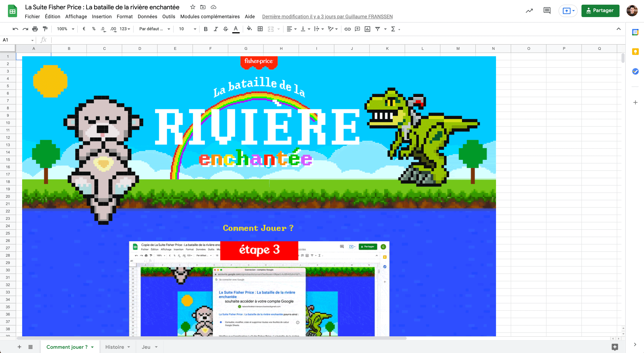Open the fill color picker
Image resolution: width=644 pixels, height=353 pixels.
pos(249,29)
